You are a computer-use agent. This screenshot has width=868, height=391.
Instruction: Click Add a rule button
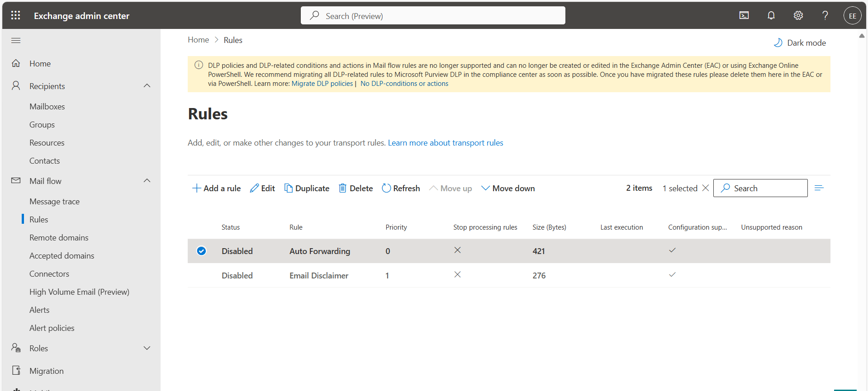coord(216,188)
